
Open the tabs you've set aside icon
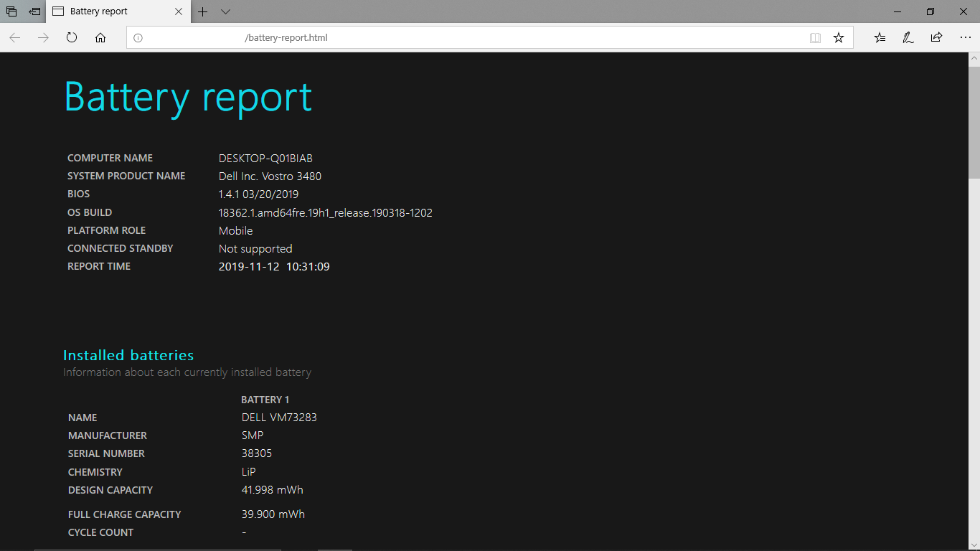click(x=11, y=11)
